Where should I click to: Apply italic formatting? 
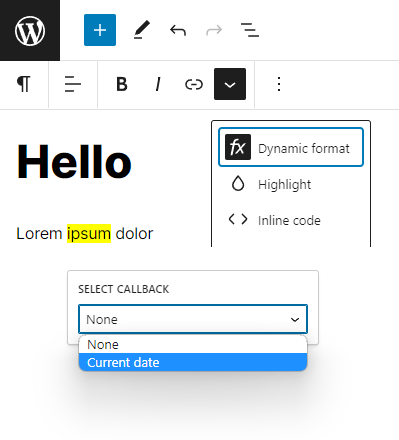click(x=158, y=84)
